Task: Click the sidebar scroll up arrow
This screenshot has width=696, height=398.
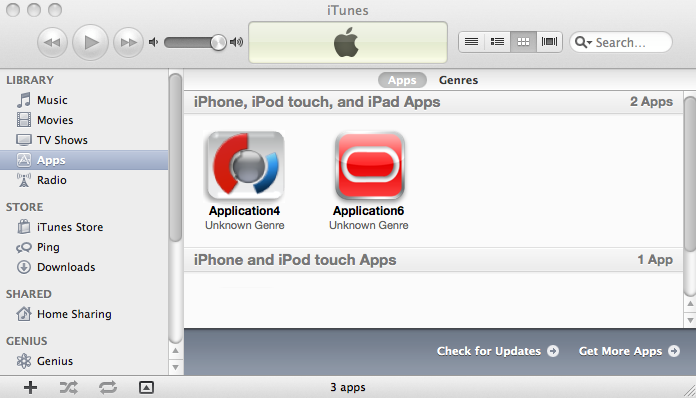Action: (176, 351)
